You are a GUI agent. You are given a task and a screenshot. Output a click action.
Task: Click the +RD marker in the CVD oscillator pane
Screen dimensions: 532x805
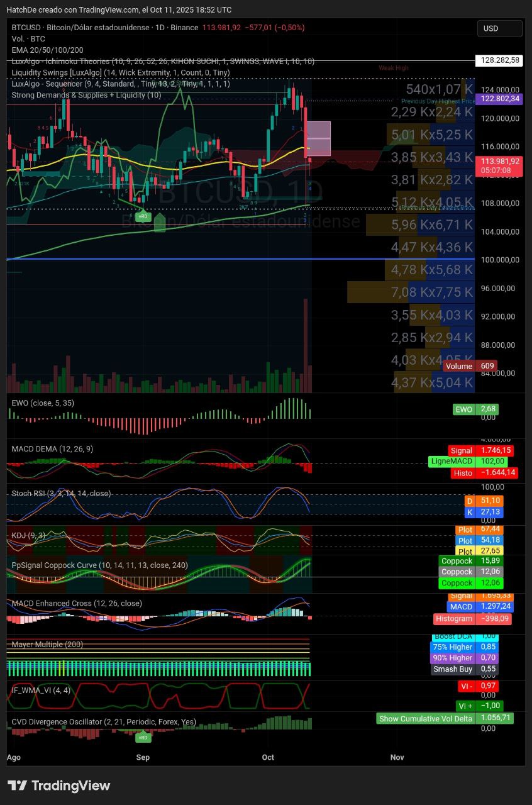(x=143, y=737)
